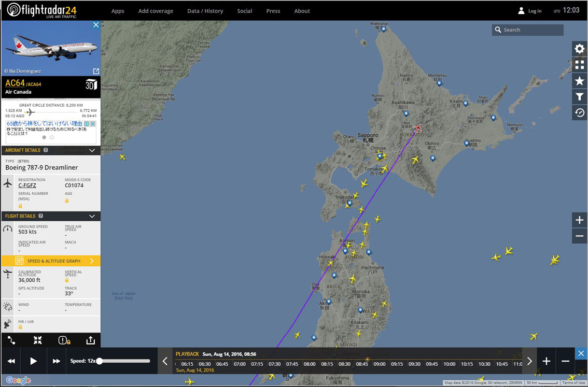
Task: Open the playback history clock icon
Action: (579, 113)
